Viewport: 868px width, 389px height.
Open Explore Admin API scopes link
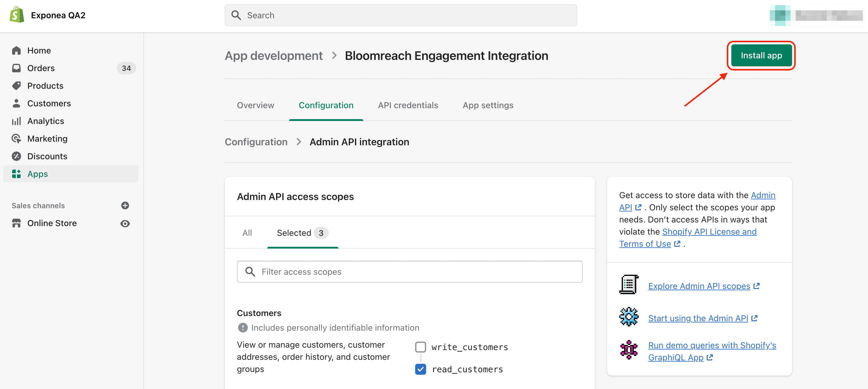pos(699,286)
